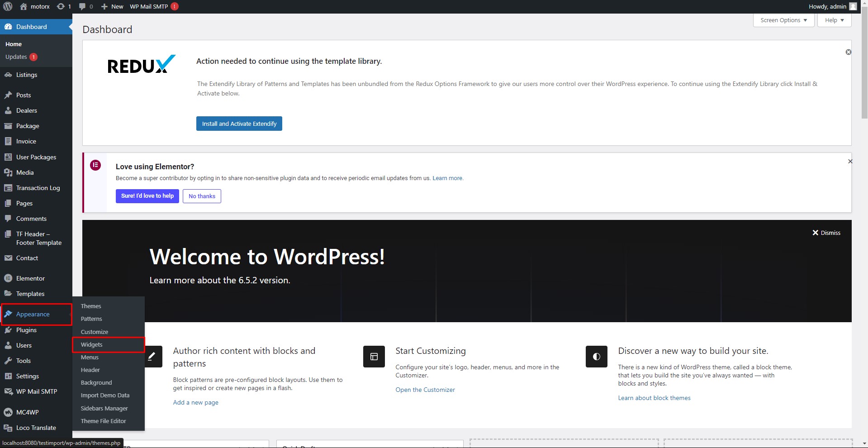868x448 pixels.
Task: Select Background in the Appearance submenu
Action: click(x=96, y=382)
